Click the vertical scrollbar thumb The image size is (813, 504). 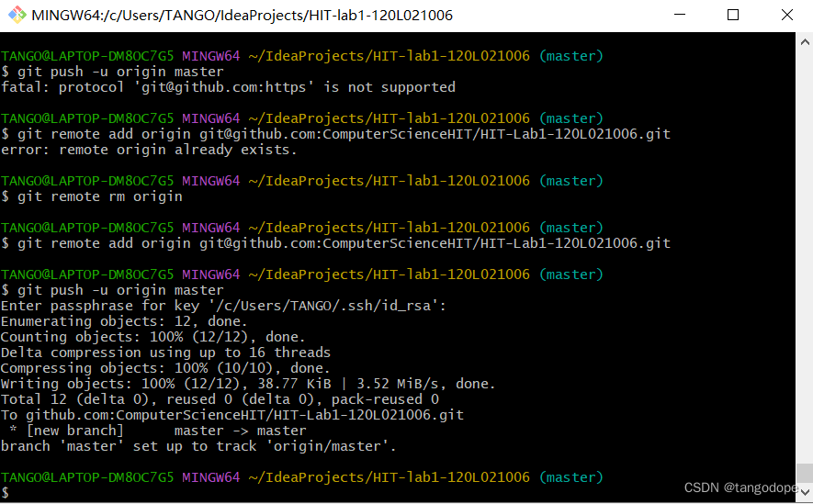pyautogui.click(x=804, y=473)
